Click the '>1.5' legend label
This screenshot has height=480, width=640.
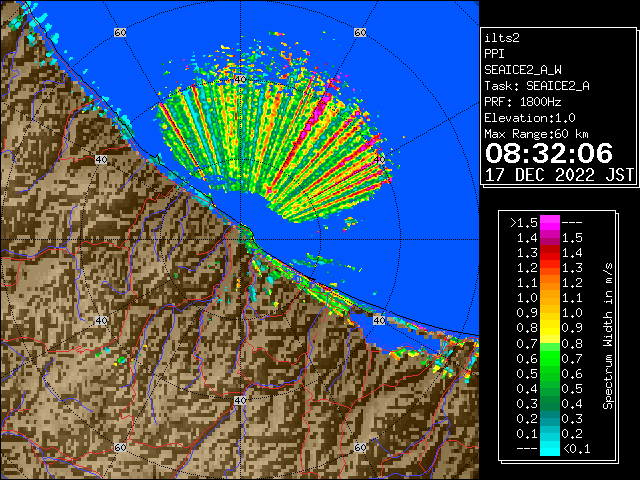(524, 223)
